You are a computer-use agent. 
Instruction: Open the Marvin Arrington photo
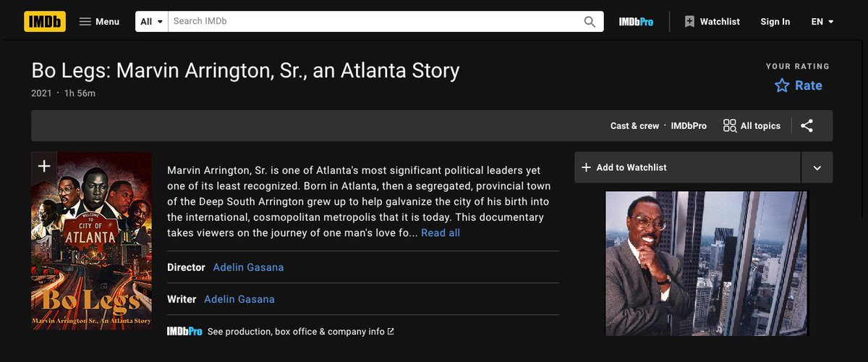(707, 264)
